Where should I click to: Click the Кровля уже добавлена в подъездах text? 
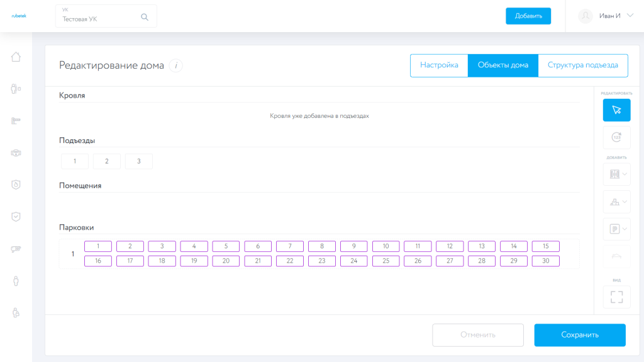click(x=319, y=116)
